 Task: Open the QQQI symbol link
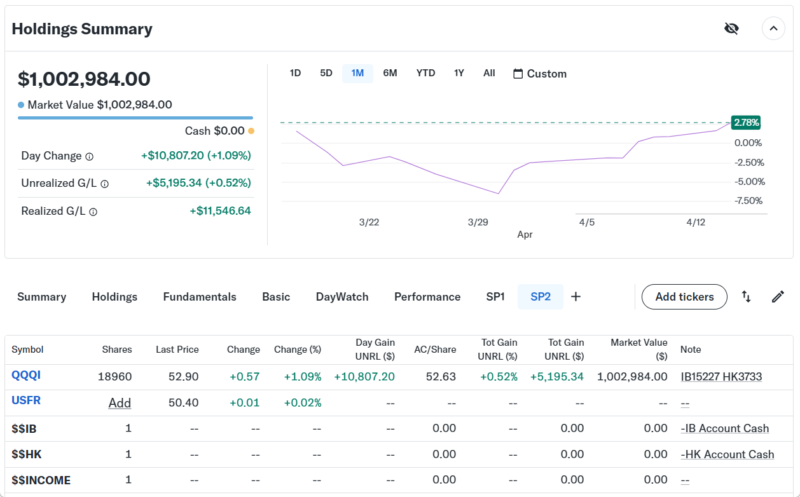pos(26,376)
